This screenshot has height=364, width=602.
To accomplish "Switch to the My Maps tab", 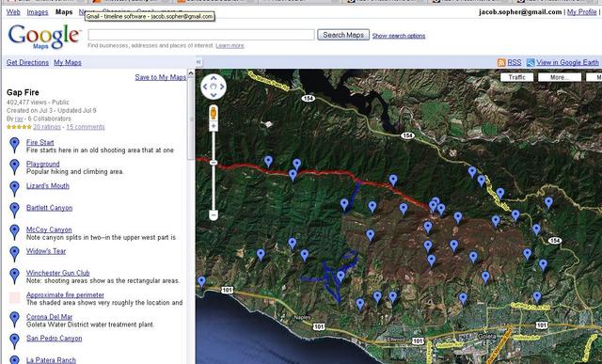I will tap(68, 62).
